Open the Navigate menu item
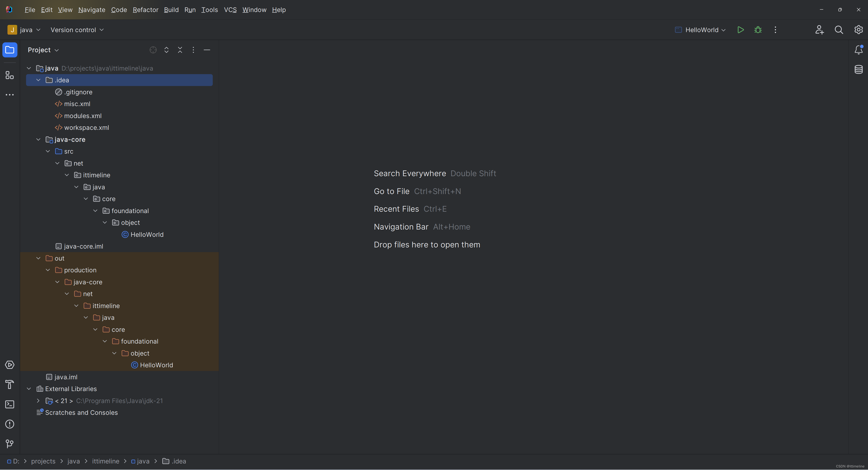868x470 pixels. [x=92, y=9]
